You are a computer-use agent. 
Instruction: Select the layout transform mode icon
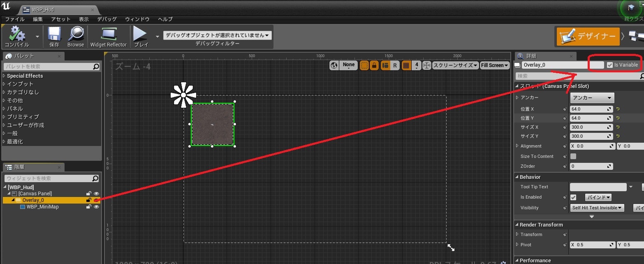[385, 65]
